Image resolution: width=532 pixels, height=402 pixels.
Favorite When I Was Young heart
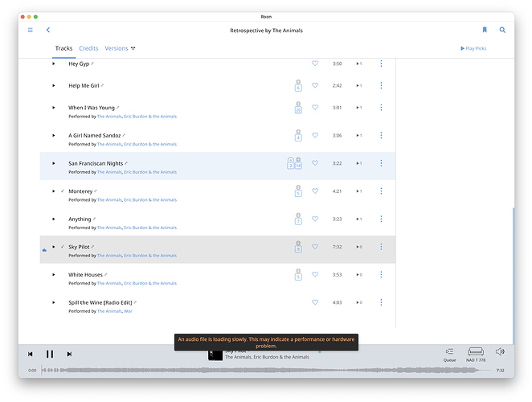315,107
